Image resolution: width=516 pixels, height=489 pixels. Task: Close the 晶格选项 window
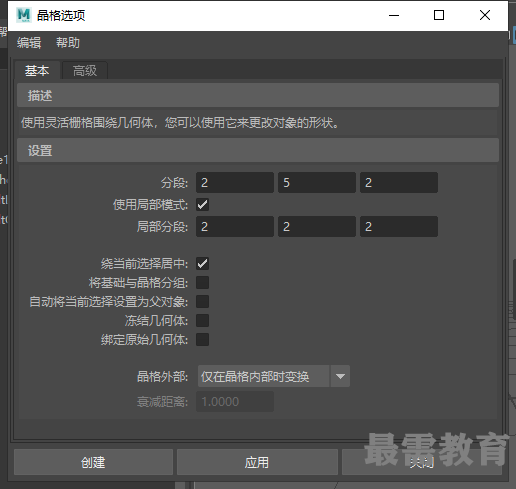pos(485,15)
